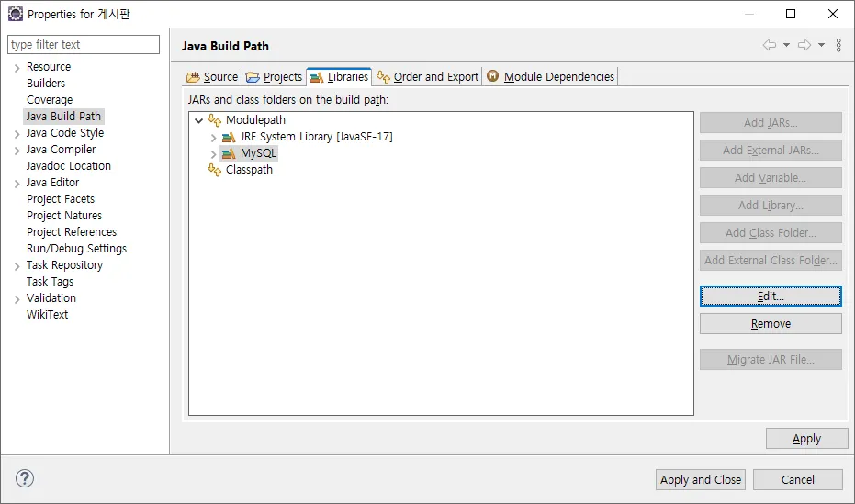Click the forward navigation arrow icon

(x=804, y=45)
